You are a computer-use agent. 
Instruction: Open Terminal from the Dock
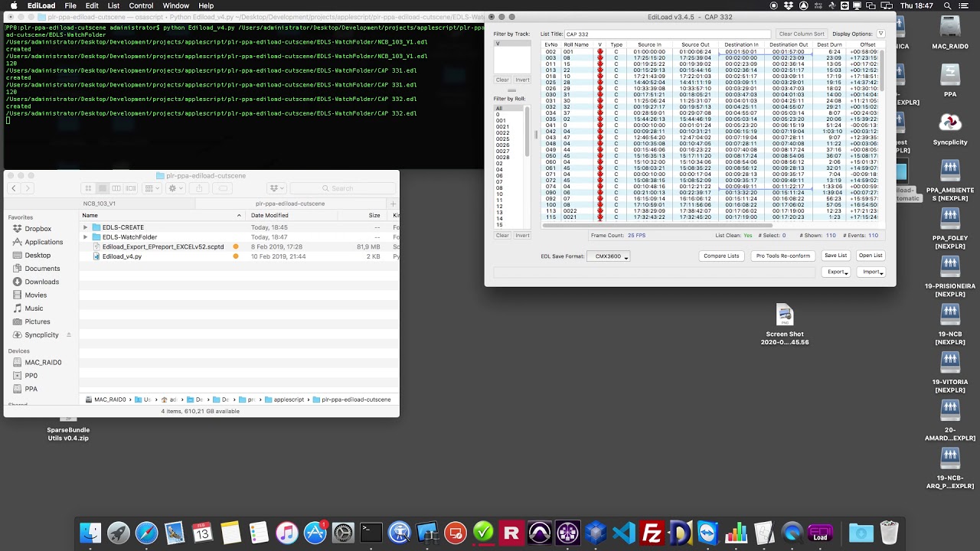[x=371, y=533]
